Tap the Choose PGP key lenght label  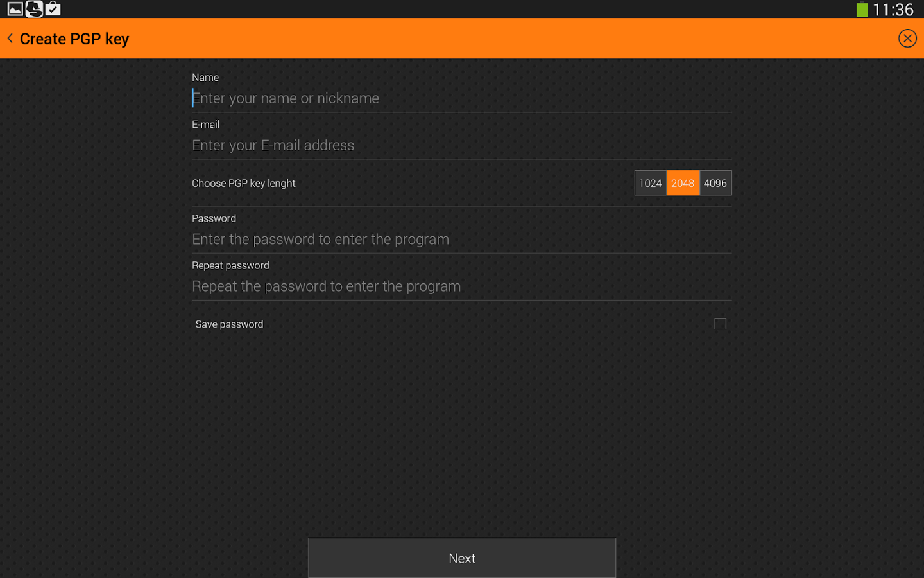pos(244,183)
